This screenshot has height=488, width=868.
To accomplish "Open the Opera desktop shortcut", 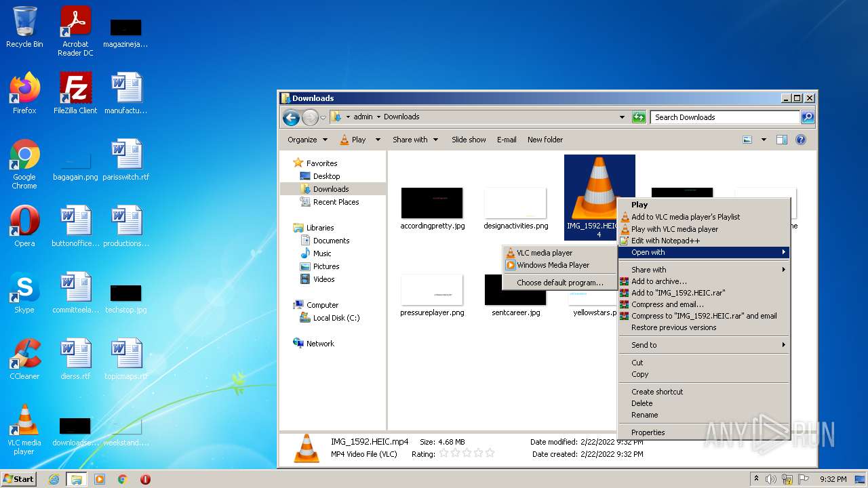I will coord(24,226).
